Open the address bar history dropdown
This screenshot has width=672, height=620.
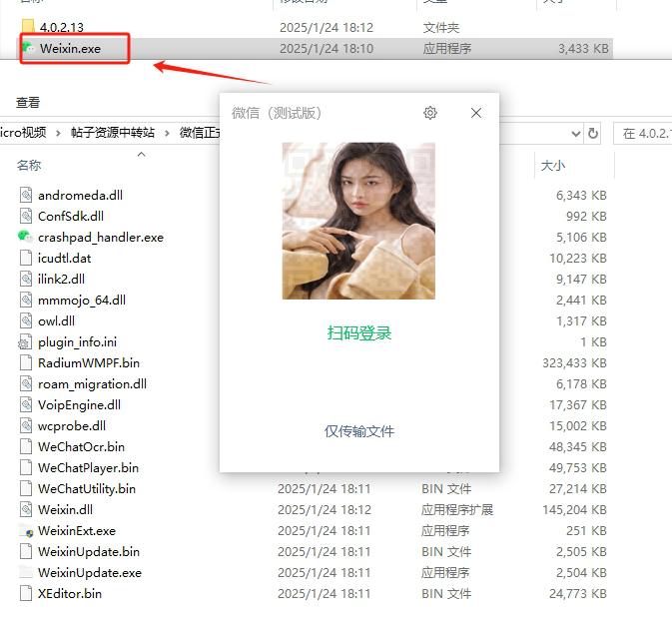tap(576, 134)
